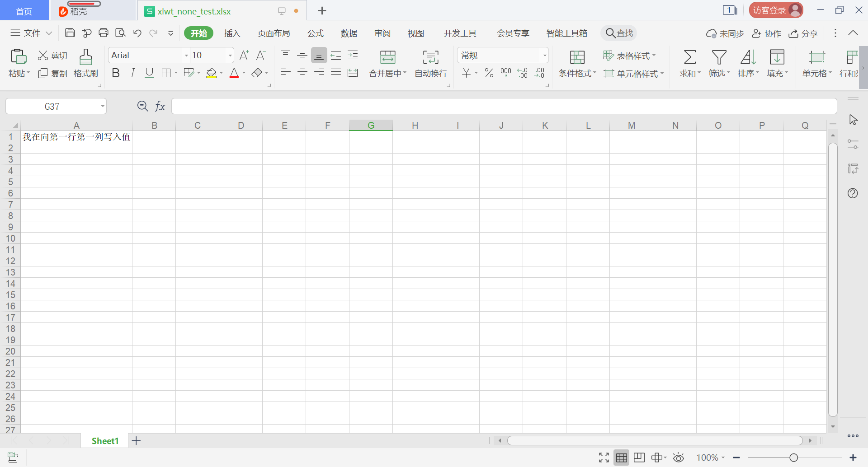Open the font name dropdown
The height and width of the screenshot is (467, 868).
(186, 55)
